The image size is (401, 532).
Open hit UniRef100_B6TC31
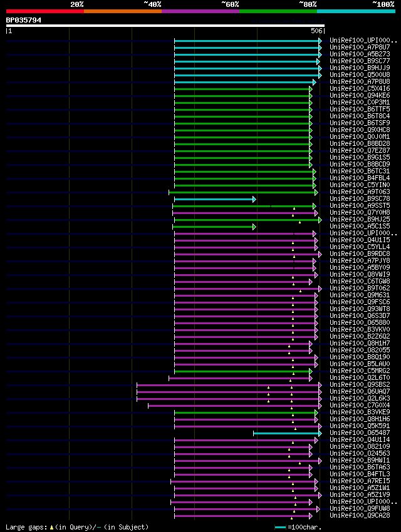(360, 171)
